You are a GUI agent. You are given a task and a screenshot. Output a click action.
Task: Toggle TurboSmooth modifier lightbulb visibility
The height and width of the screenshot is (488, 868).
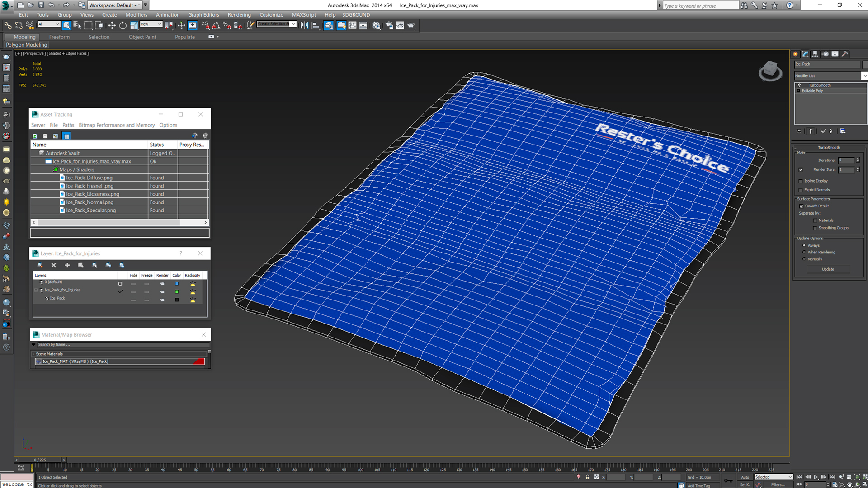point(799,85)
